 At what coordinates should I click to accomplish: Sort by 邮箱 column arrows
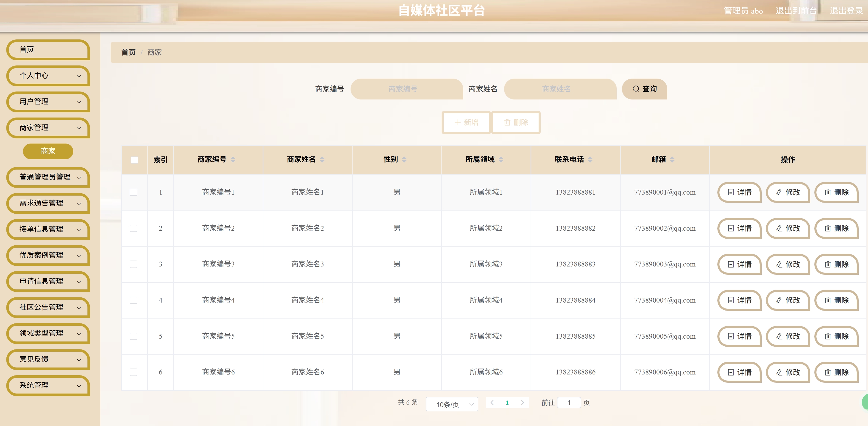click(x=672, y=160)
